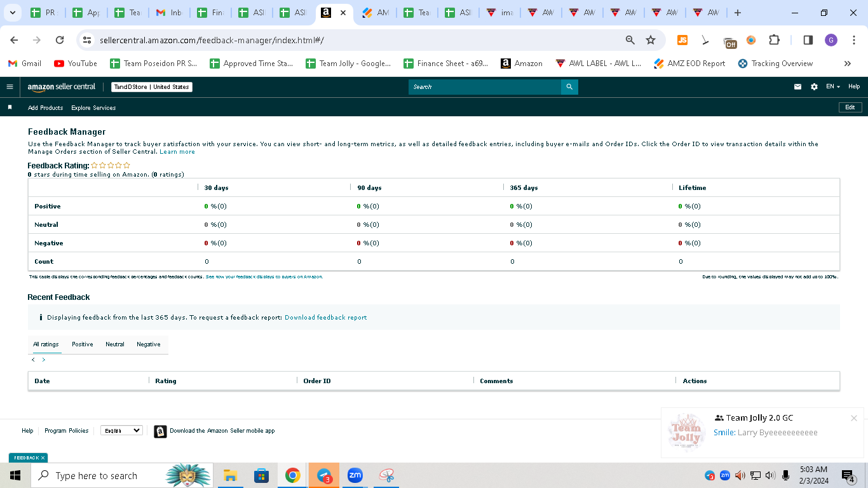Dismiss the FEEDBACK tag with its x

coord(43,457)
